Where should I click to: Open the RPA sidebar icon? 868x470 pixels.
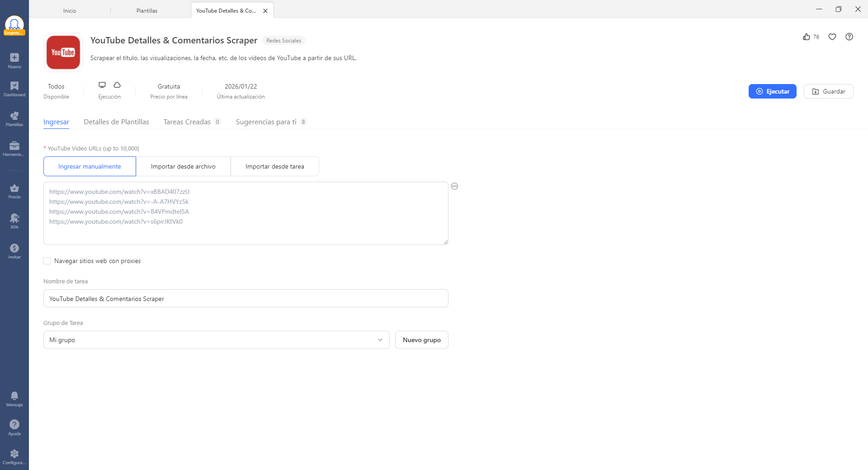[x=14, y=221]
